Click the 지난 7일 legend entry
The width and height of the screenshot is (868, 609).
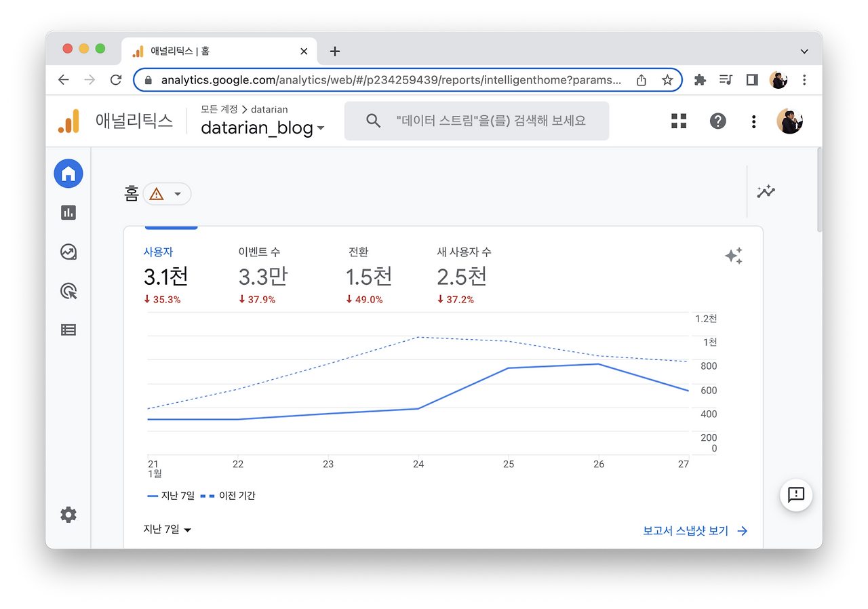[171, 496]
